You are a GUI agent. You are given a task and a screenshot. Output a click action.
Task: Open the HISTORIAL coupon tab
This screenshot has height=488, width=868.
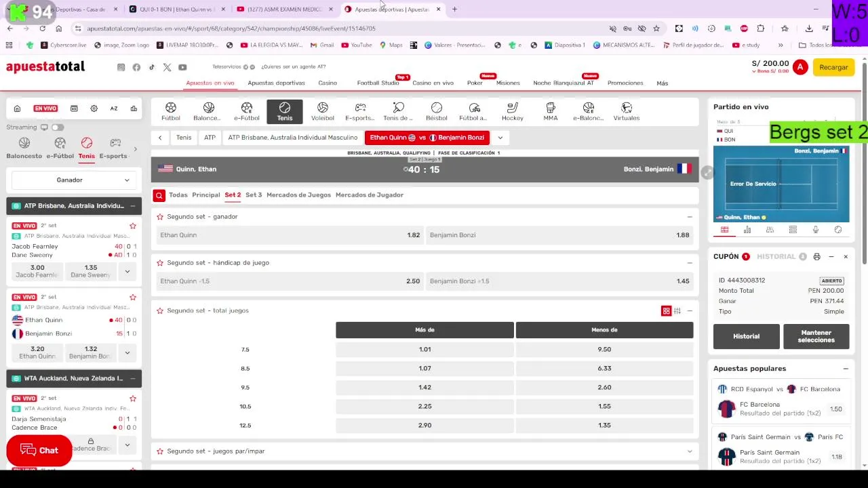(776, 257)
